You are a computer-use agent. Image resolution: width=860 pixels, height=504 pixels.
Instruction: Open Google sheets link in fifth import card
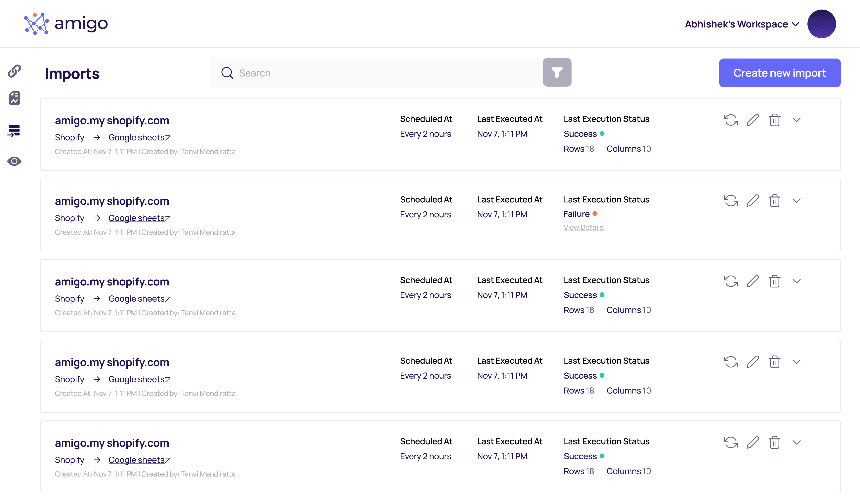pyautogui.click(x=140, y=460)
